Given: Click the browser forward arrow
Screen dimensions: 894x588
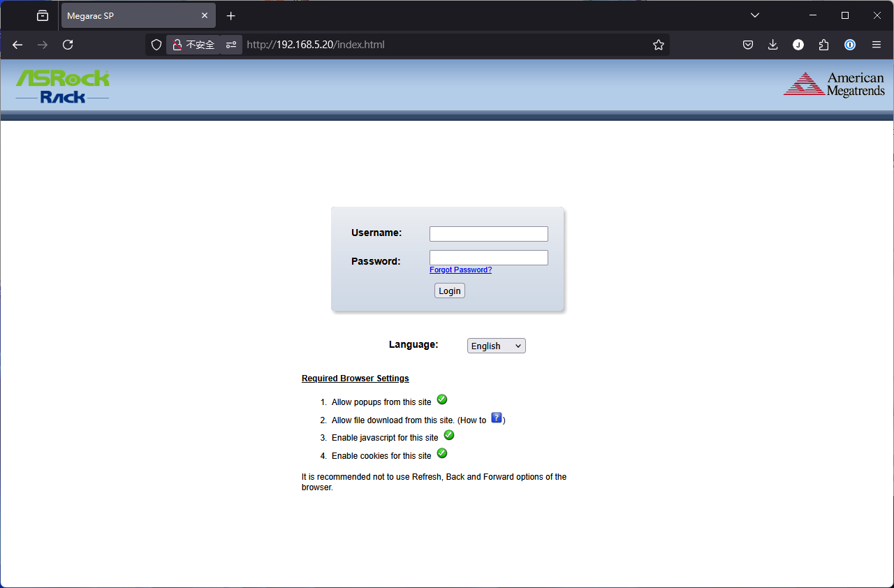Looking at the screenshot, I should click(x=43, y=45).
